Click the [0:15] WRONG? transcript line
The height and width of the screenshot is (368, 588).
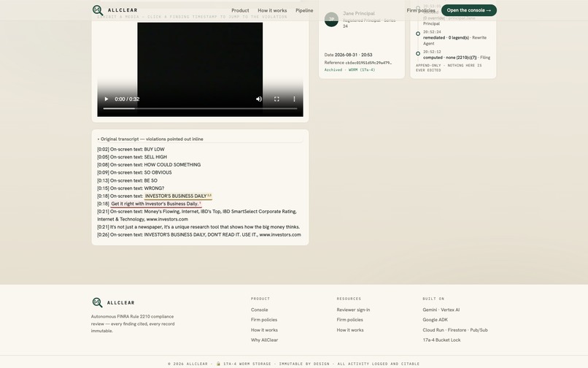click(x=131, y=188)
